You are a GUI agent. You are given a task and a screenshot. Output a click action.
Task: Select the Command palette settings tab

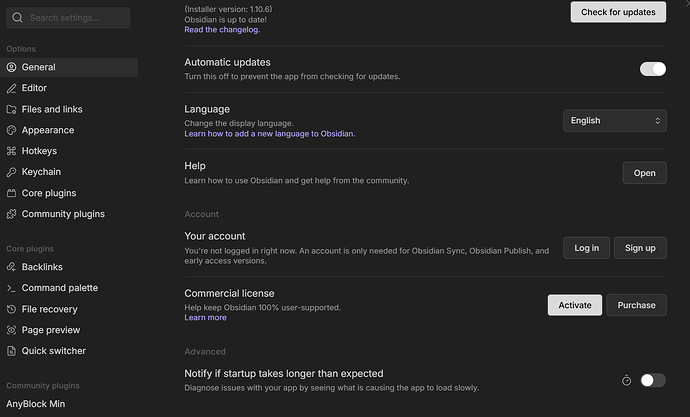(60, 288)
